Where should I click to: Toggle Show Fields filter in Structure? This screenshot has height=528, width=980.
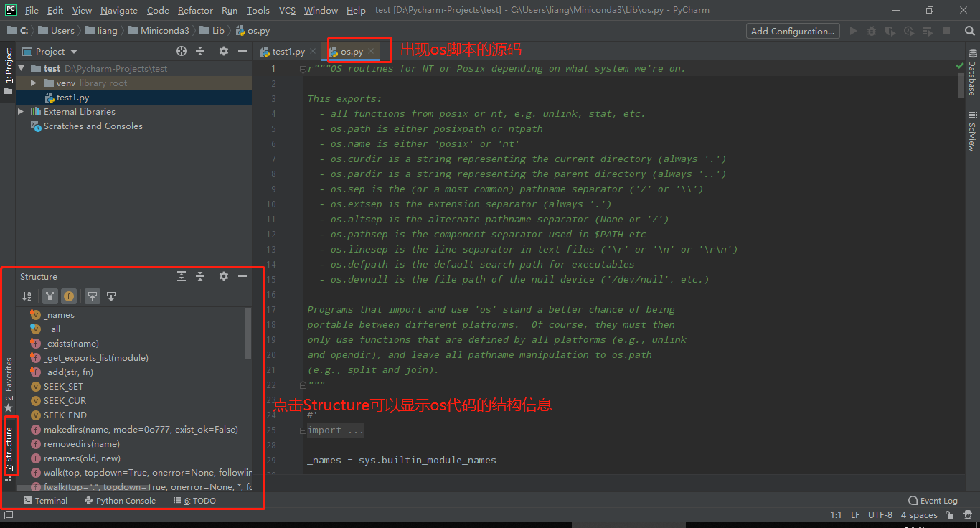click(x=68, y=296)
